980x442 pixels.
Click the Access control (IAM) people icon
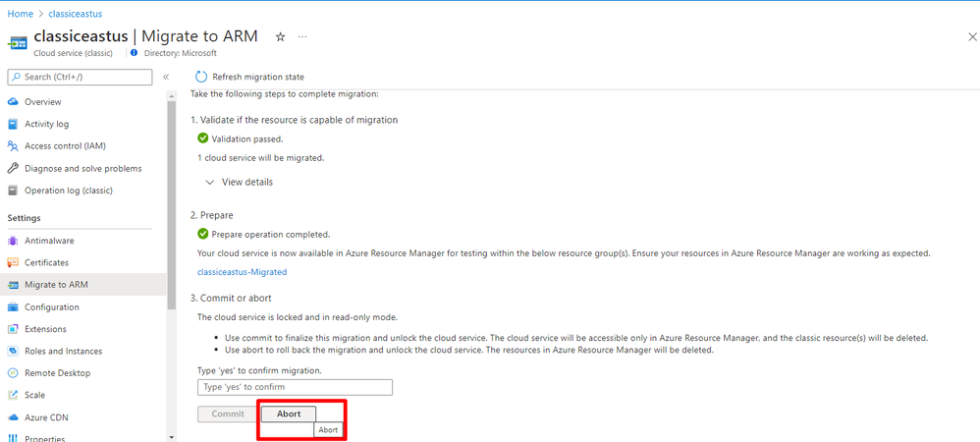13,146
